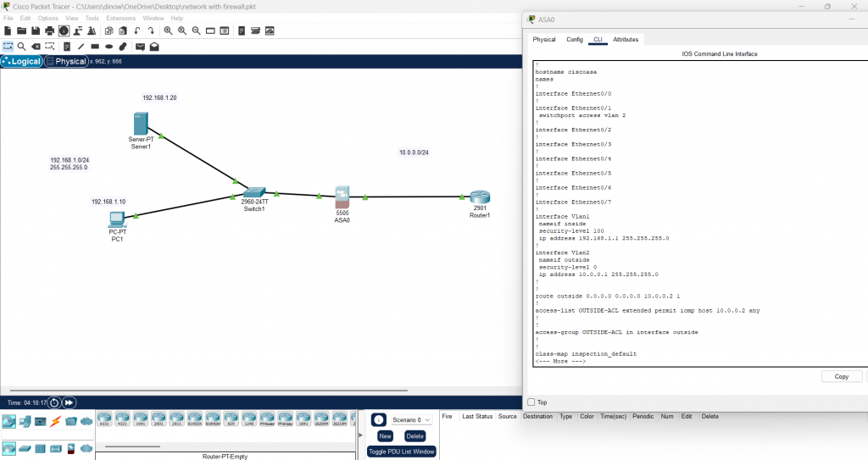This screenshot has height=460, width=868.
Task: Switch to the Config tab in ASA0
Action: pos(574,39)
